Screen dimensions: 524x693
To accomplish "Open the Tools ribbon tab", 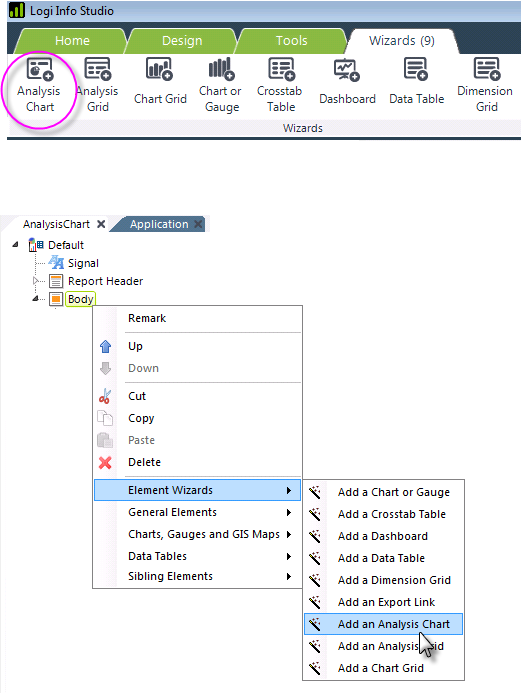I will (x=291, y=41).
